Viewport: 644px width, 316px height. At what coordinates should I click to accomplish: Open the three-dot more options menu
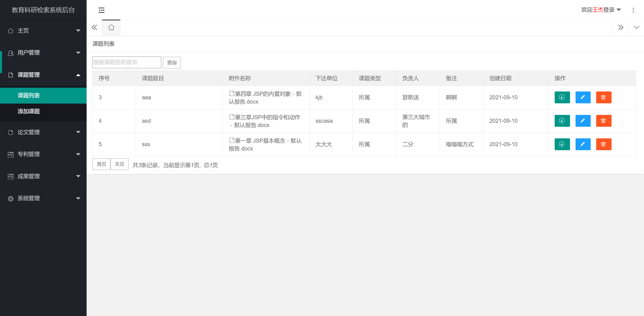point(633,10)
